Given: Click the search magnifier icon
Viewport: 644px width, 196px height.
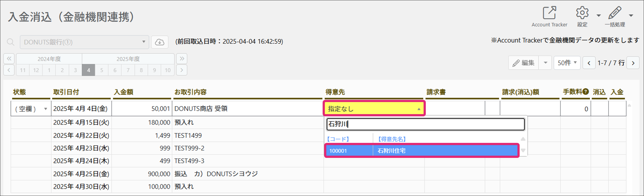Looking at the screenshot, I should (11, 42).
